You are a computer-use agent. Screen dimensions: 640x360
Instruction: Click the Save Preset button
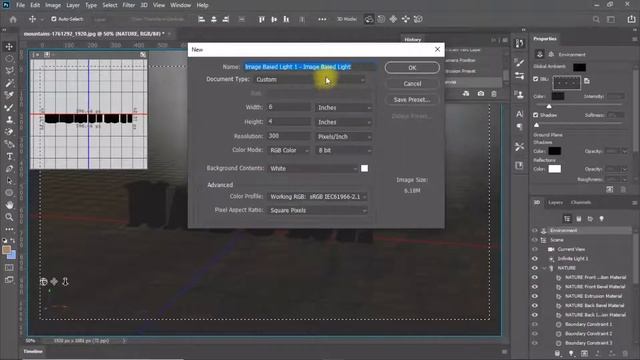pyautogui.click(x=412, y=100)
